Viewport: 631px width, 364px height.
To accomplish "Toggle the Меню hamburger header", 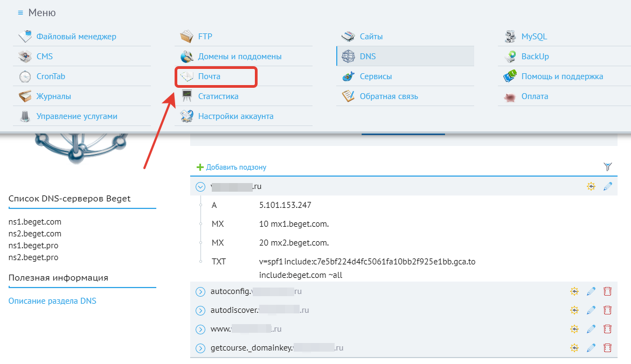I will [x=37, y=13].
